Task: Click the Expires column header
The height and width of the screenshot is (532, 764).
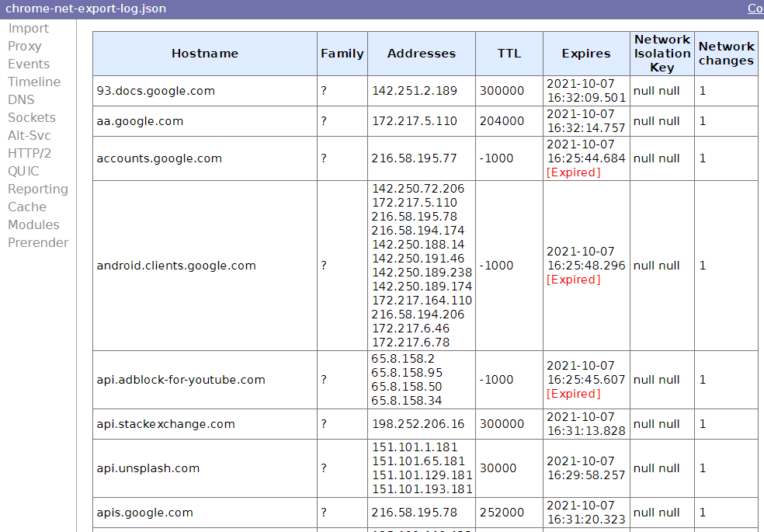Action: pyautogui.click(x=585, y=53)
